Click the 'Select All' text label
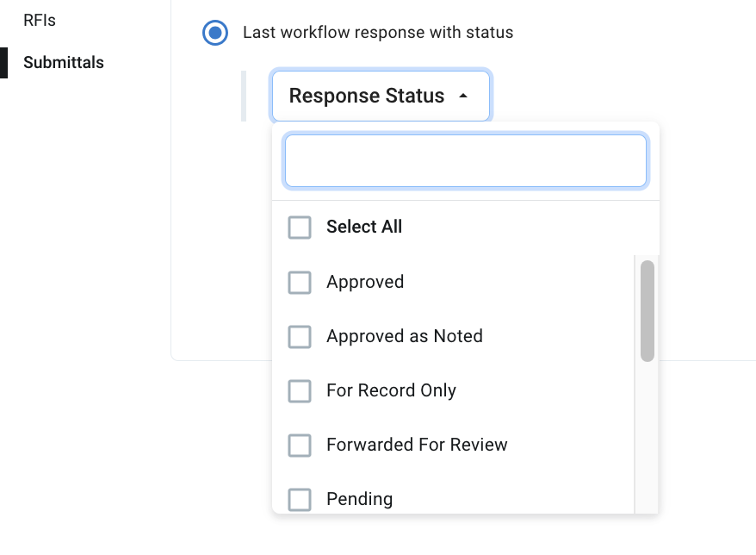This screenshot has height=555, width=756. 364,228
